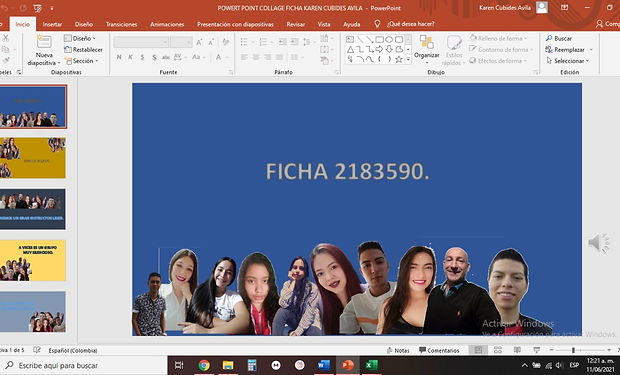Toggle center text alignment

pos(256,57)
